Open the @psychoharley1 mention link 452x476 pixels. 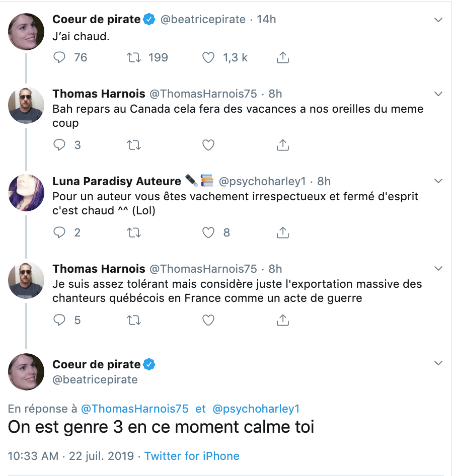[256, 409]
